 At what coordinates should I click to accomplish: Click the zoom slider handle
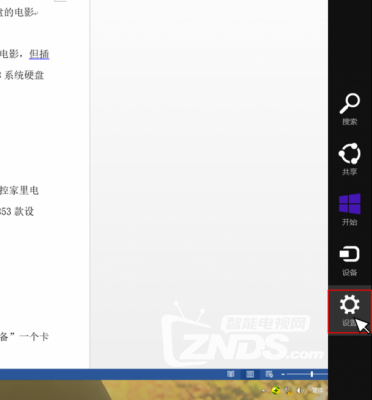click(x=312, y=374)
